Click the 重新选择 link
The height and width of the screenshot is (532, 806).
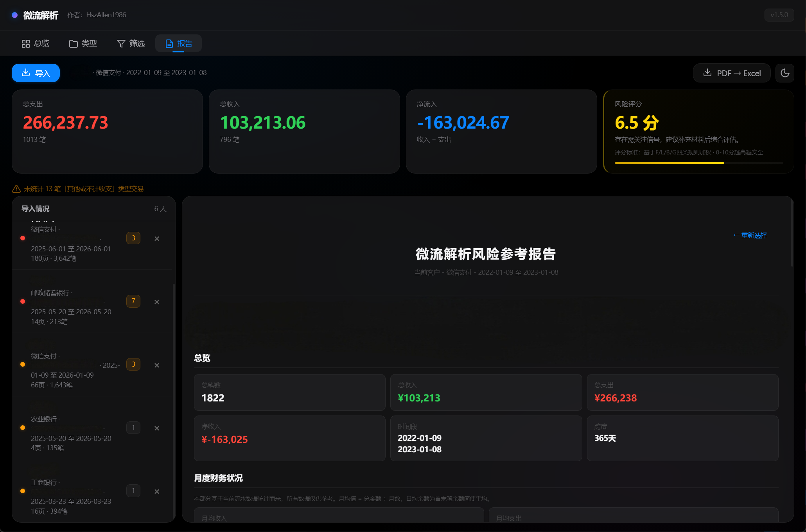[750, 235]
